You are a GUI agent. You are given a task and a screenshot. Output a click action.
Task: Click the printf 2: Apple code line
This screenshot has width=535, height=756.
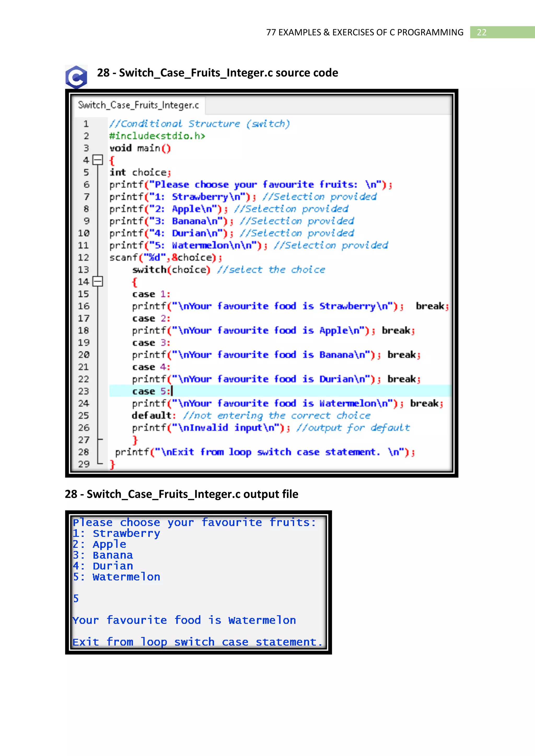pos(169,209)
